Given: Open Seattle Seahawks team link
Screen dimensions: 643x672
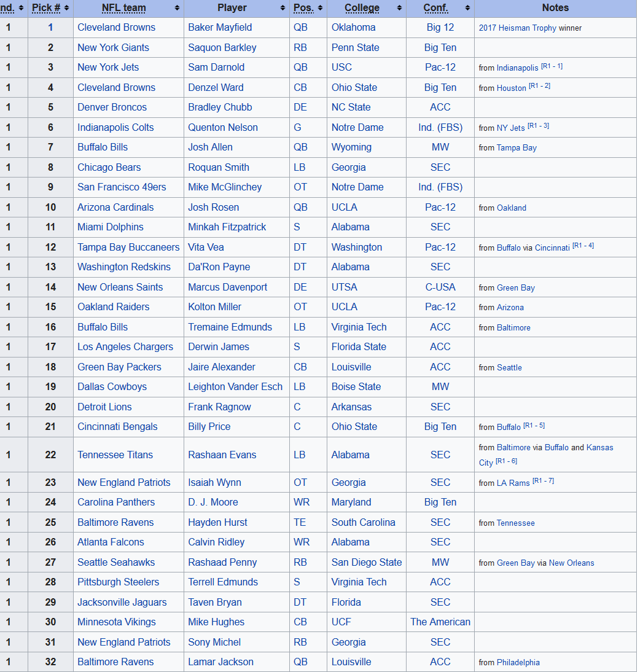Looking at the screenshot, I should (x=116, y=562).
